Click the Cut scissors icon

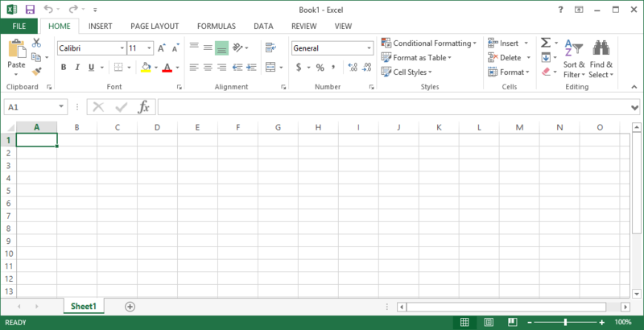tap(36, 43)
